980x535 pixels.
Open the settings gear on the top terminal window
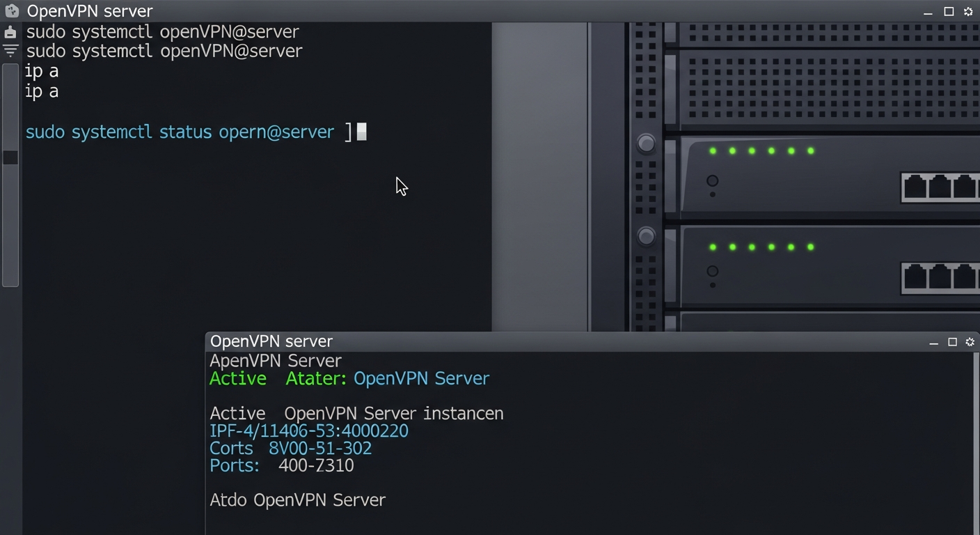click(968, 12)
